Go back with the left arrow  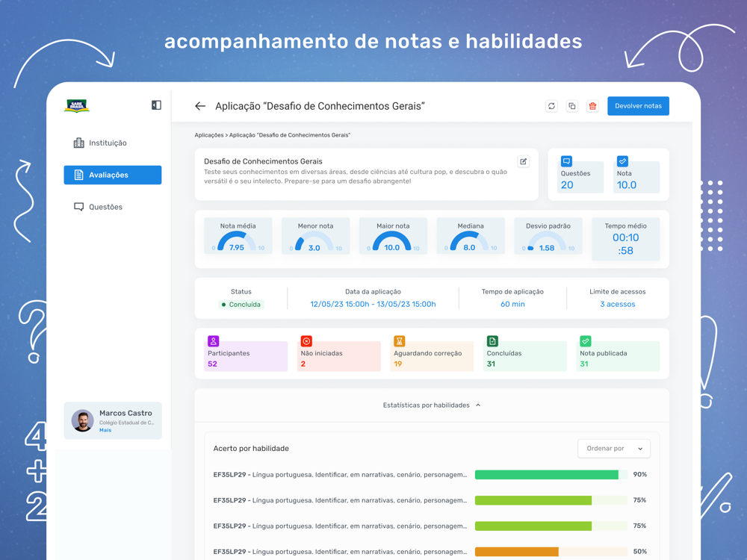point(200,106)
